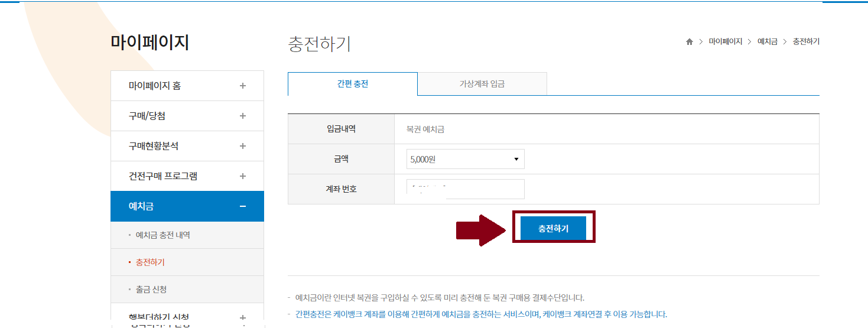868x328 pixels.
Task: Switch to the 가상계좌 입금 tab
Action: tap(482, 84)
